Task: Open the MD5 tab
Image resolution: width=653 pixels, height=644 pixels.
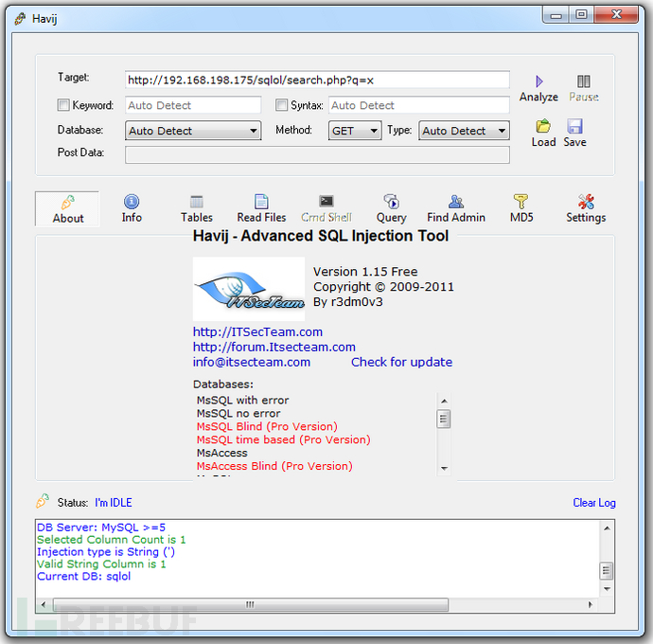Action: click(521, 209)
